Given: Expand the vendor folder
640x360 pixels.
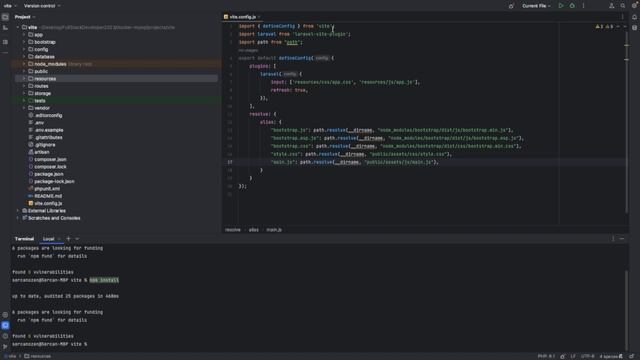Looking at the screenshot, I should (24, 108).
